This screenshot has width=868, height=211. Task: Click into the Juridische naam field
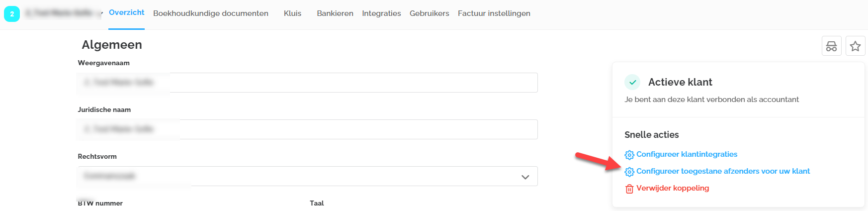[x=348, y=129]
